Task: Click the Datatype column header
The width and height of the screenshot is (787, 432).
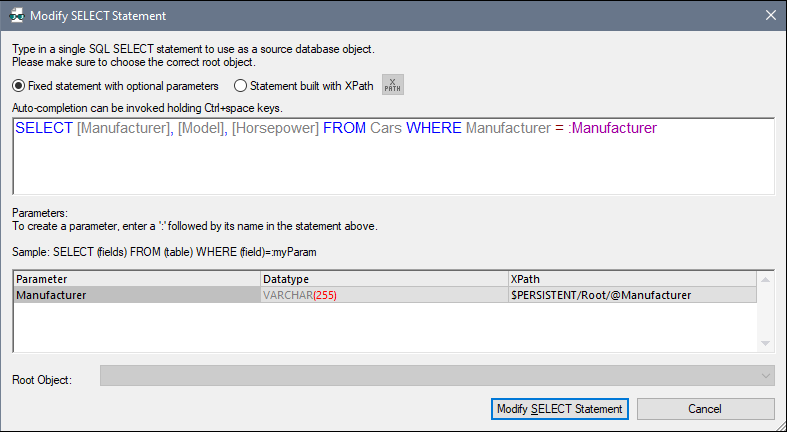Action: [x=384, y=279]
